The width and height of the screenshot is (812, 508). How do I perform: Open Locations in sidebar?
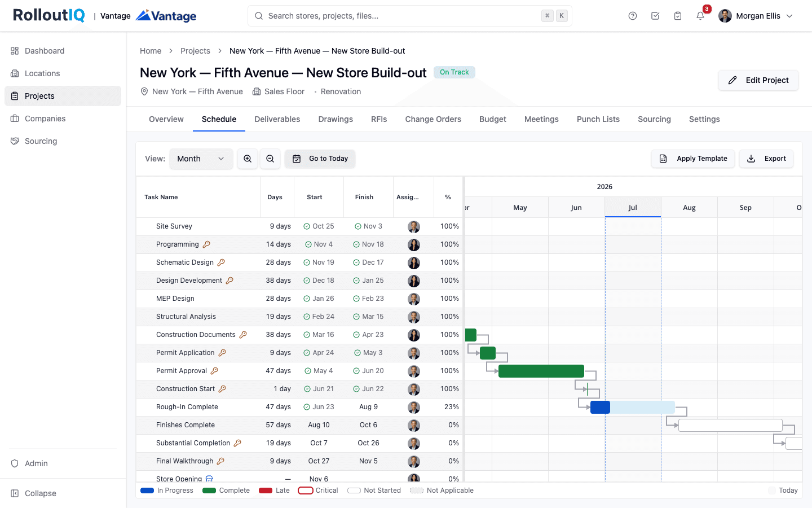[63, 73]
